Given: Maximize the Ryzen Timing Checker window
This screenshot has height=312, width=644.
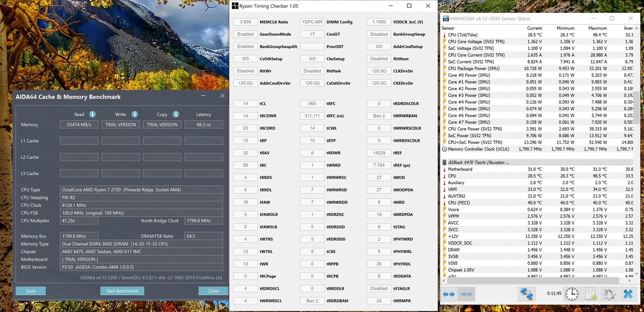Looking at the screenshot, I should pos(409,6).
